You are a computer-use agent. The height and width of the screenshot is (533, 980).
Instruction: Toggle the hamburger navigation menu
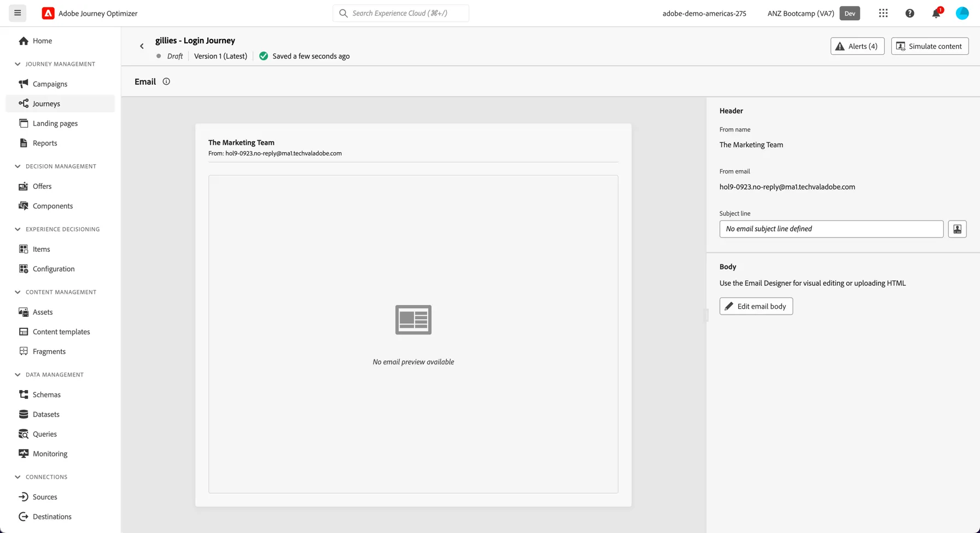tap(17, 13)
